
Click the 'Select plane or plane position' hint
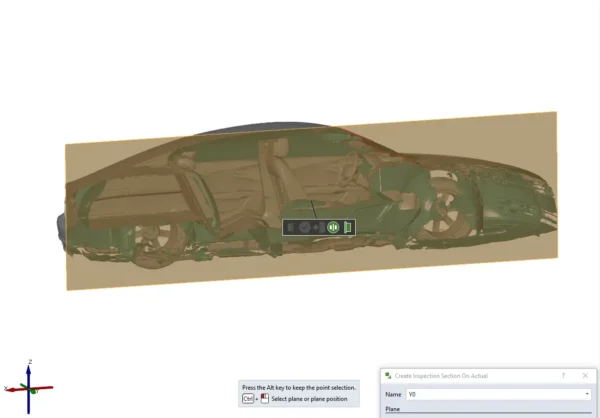(x=309, y=399)
